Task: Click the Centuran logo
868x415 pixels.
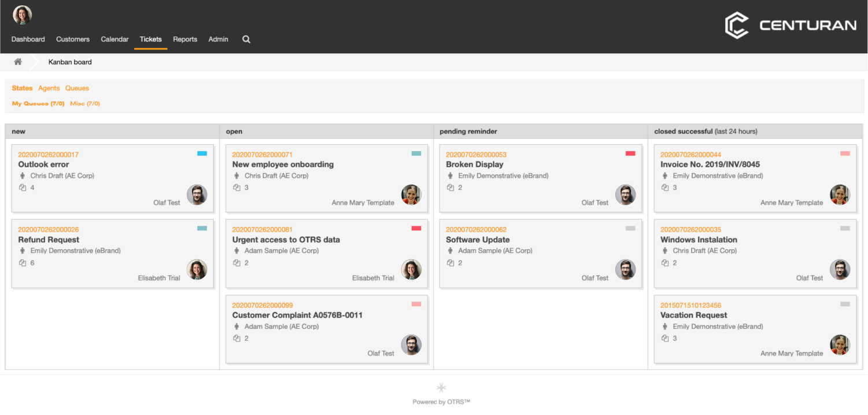Action: tap(791, 26)
